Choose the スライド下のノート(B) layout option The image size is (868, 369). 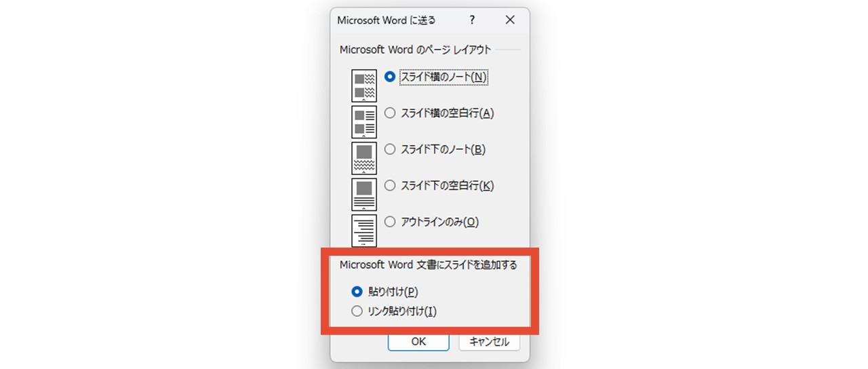435,149
